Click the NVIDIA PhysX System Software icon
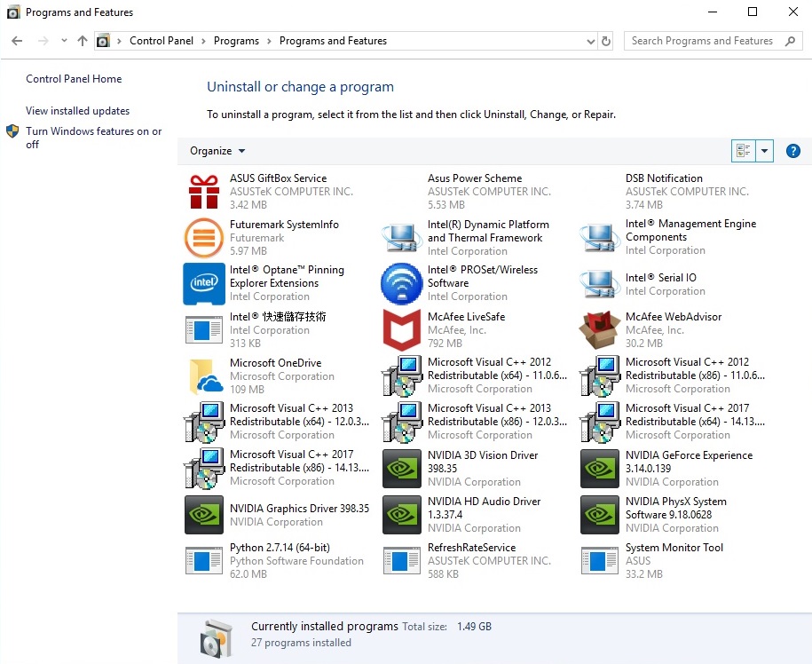Screen dimensions: 812x664 [x=600, y=515]
